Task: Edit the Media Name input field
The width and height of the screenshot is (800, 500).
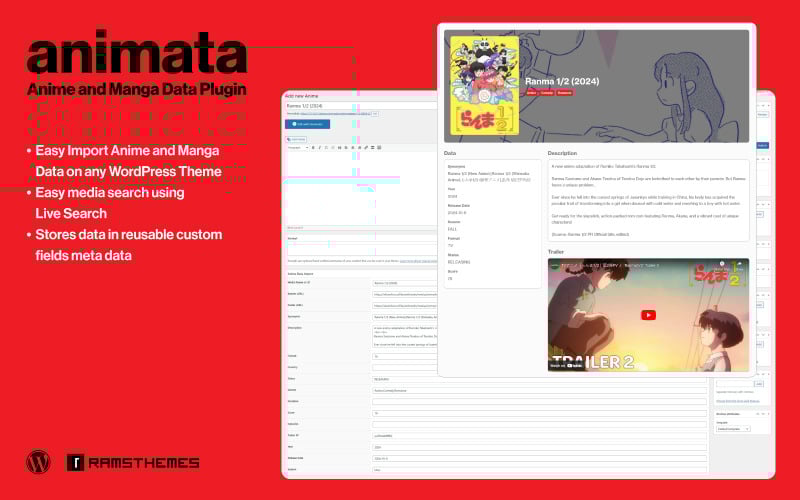Action: [x=405, y=283]
